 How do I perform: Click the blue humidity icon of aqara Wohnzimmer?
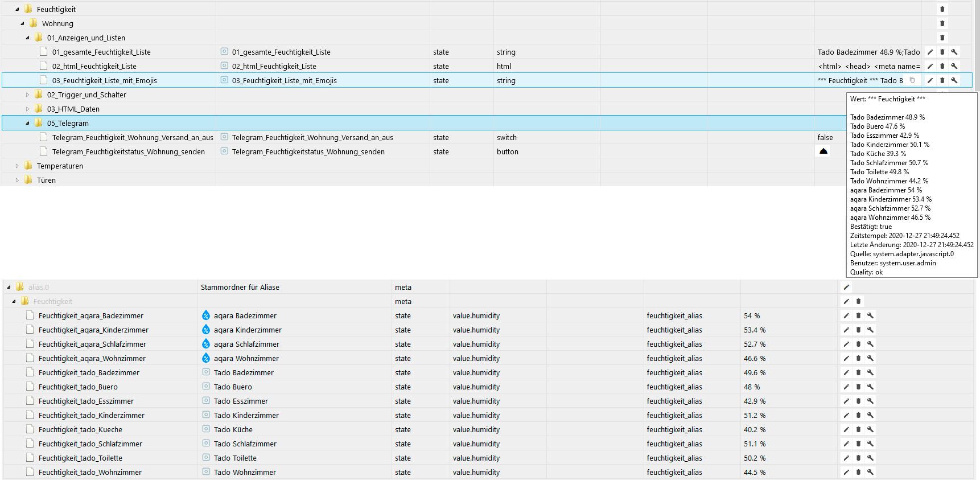pos(206,358)
